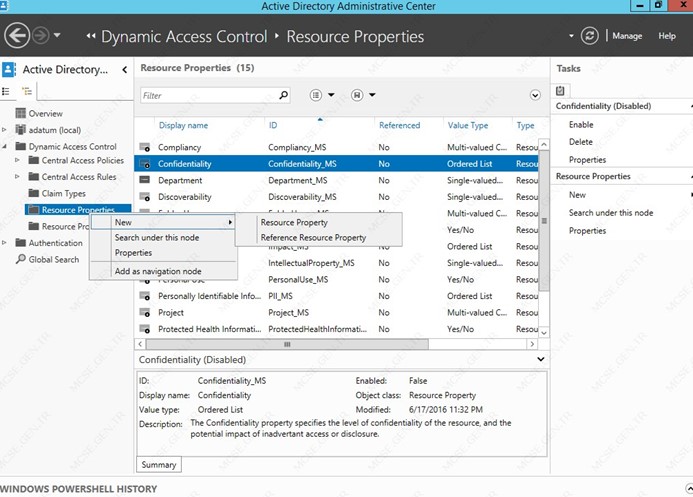Open the header tasks dropdown arrow

point(571,36)
